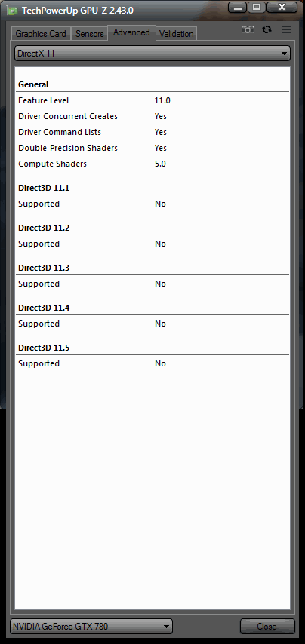Viewport: 305px width, 644px height.
Task: Click the DirectX 11 dropdown arrow
Action: [284, 54]
